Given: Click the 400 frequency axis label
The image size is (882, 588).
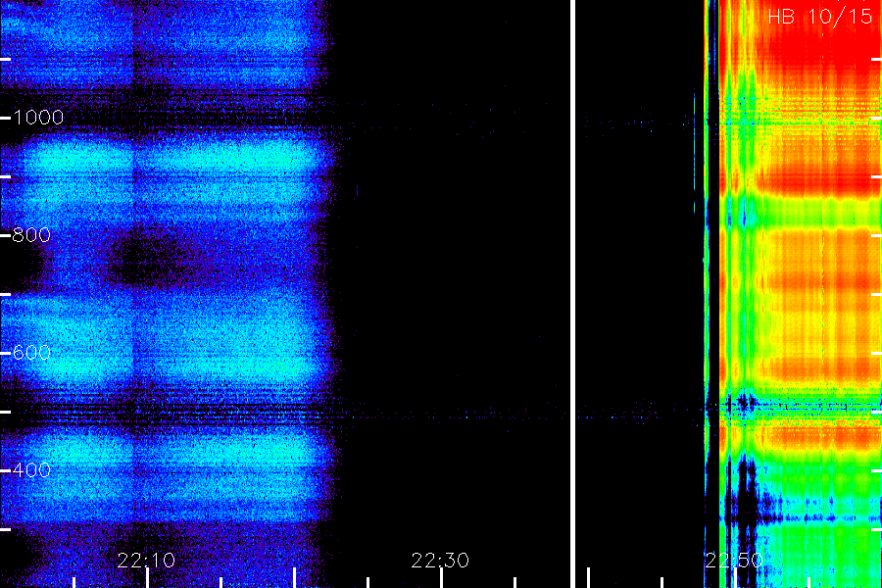Looking at the screenshot, I should (x=31, y=469).
